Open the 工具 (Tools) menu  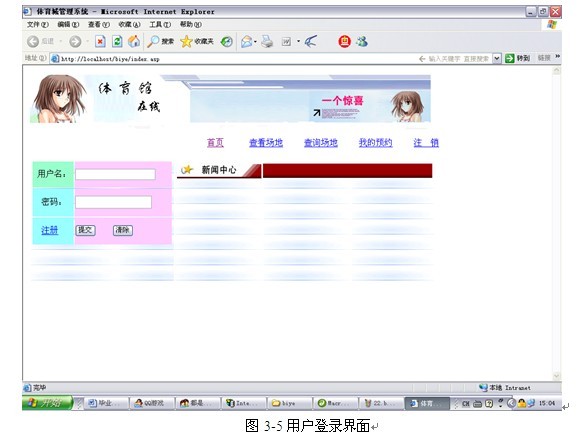[160, 25]
